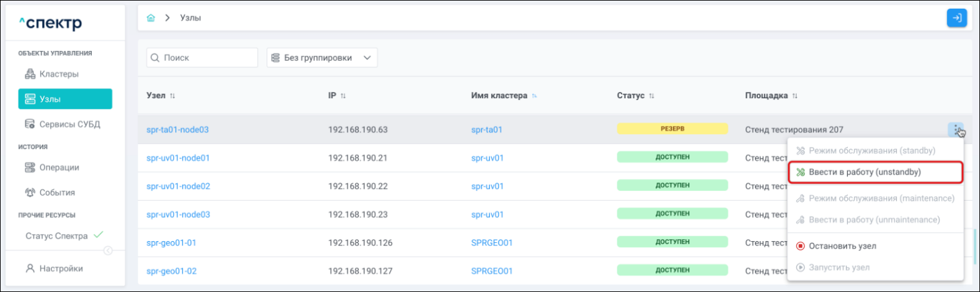Screen dimensions: 980x292
Task: Sort by Имя кластера column arrows
Action: pyautogui.click(x=534, y=96)
